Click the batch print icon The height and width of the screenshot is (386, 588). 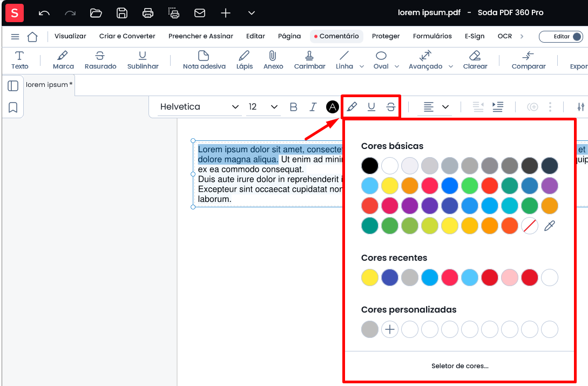pyautogui.click(x=174, y=13)
